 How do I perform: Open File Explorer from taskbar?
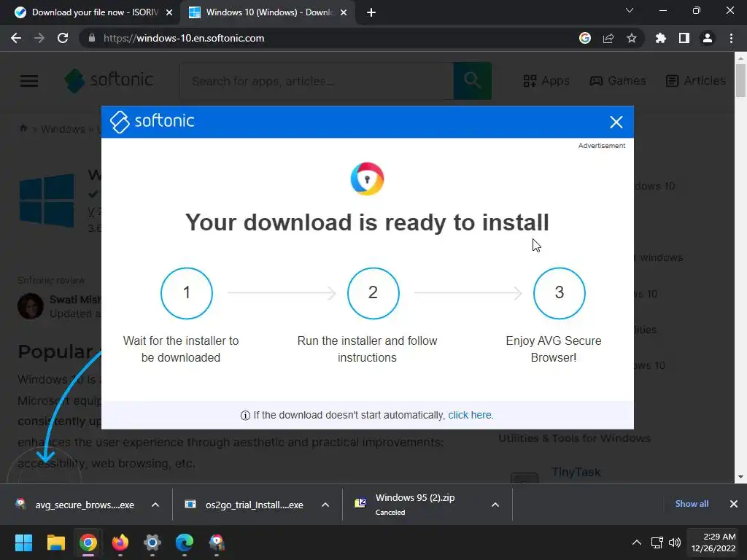55,542
